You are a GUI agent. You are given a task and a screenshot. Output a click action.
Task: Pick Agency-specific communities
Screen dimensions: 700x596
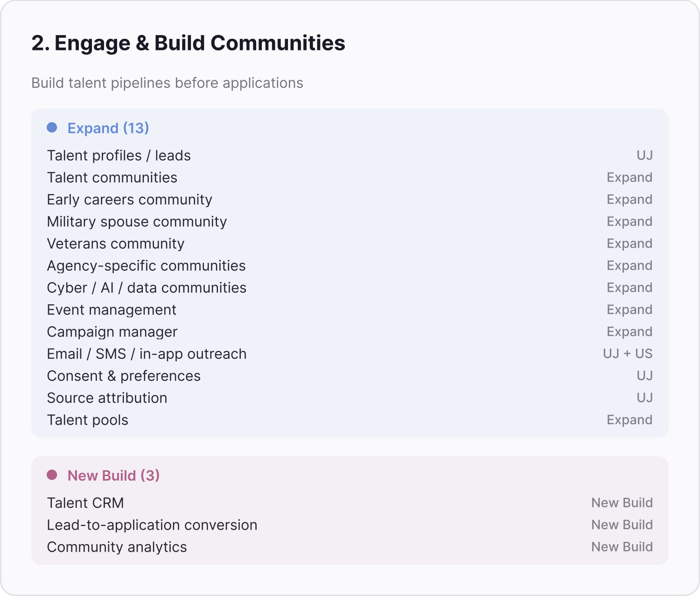(350, 266)
